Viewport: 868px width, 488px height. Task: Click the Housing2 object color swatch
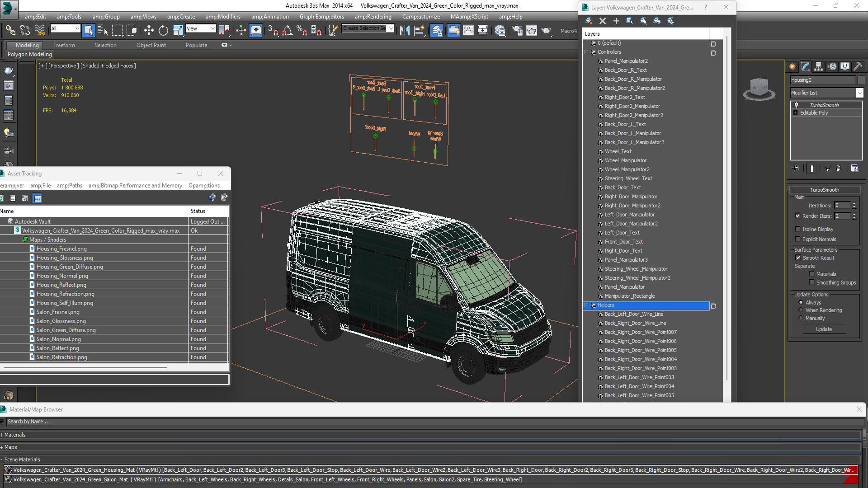click(x=861, y=80)
